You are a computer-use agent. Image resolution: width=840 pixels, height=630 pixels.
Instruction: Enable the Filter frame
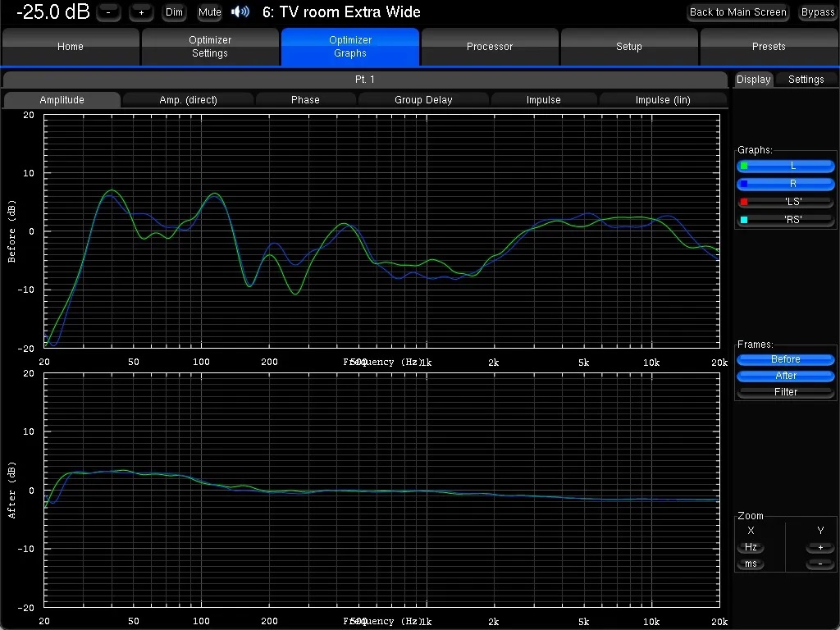[786, 392]
